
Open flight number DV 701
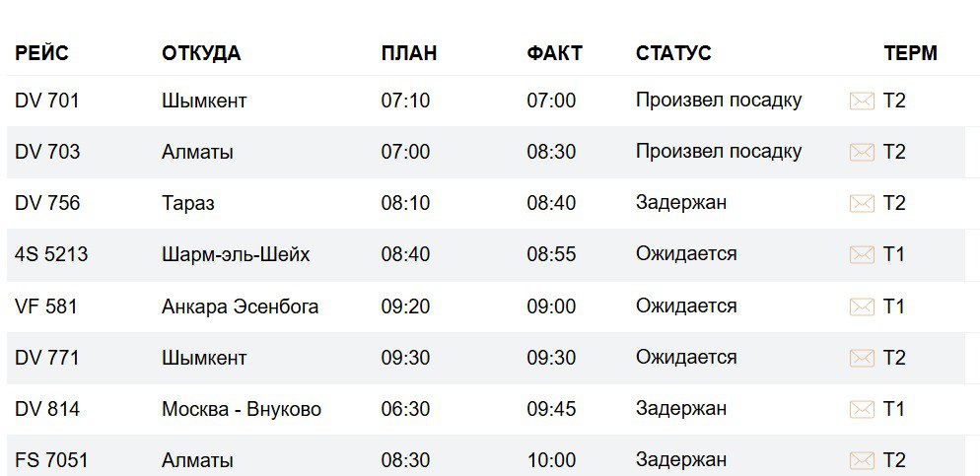[46, 101]
